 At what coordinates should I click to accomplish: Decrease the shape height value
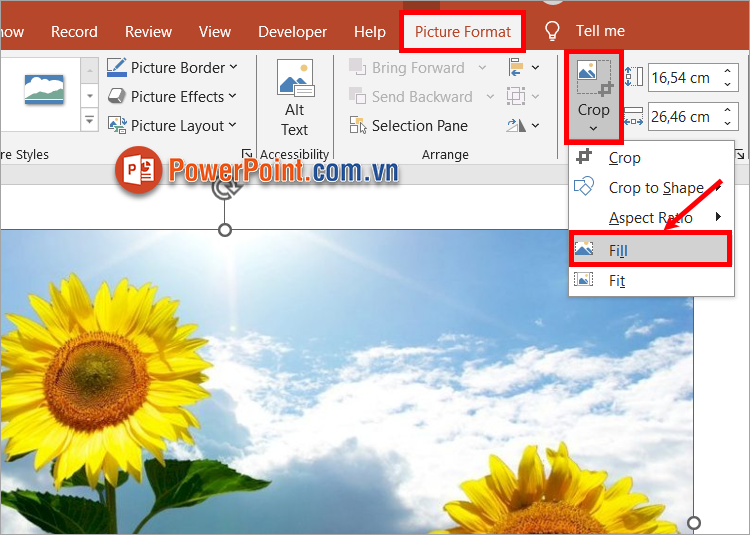click(x=728, y=84)
